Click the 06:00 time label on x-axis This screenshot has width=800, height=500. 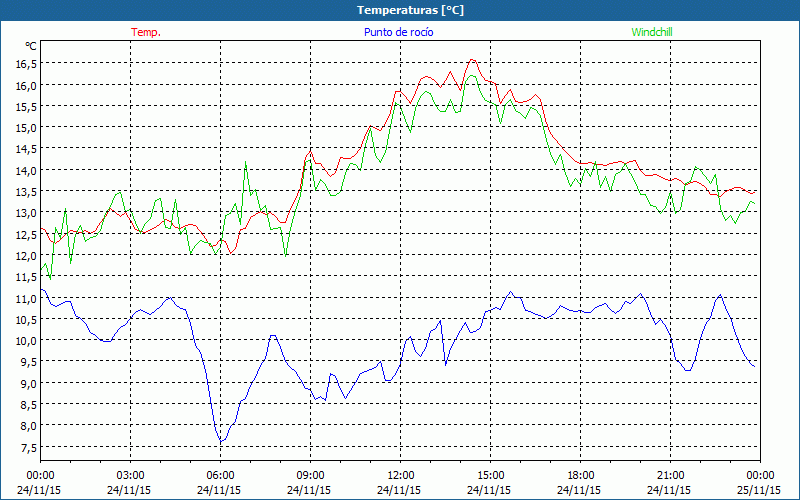point(220,476)
